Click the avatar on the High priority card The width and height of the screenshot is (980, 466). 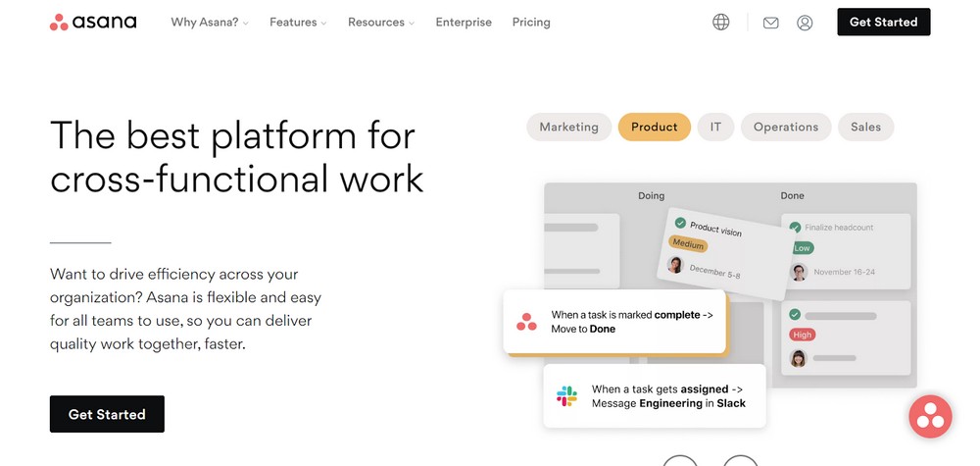[x=798, y=358]
